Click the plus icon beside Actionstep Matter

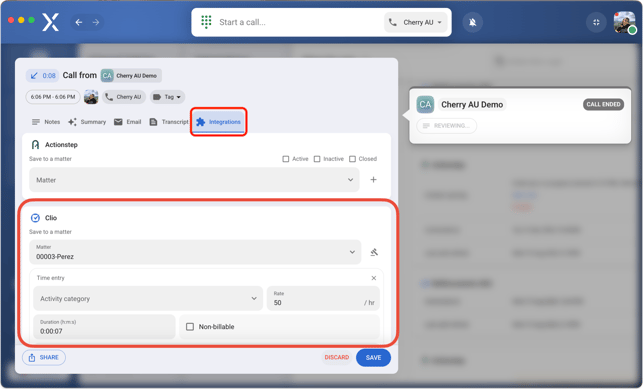(x=373, y=180)
